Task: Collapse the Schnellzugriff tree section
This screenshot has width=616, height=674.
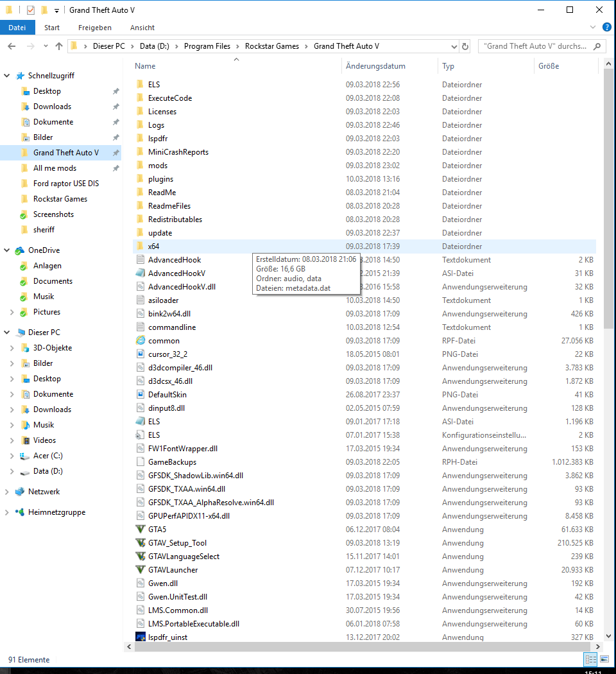Action: click(x=7, y=76)
